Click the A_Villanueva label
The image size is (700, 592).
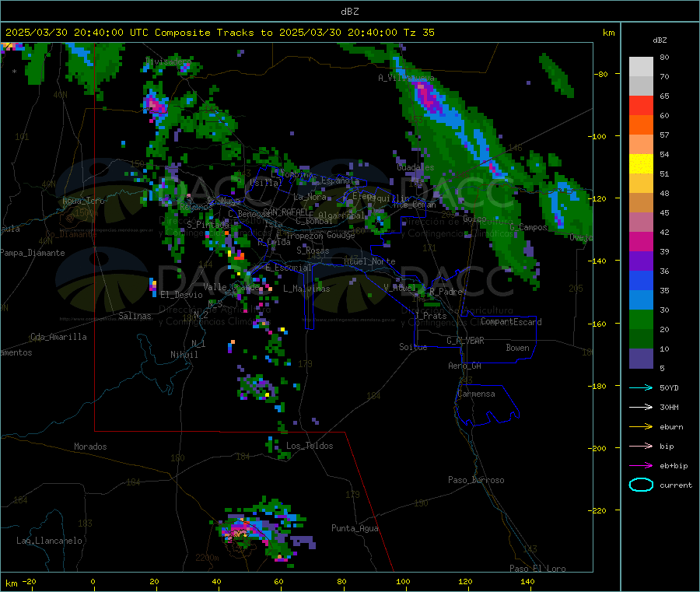click(x=406, y=78)
